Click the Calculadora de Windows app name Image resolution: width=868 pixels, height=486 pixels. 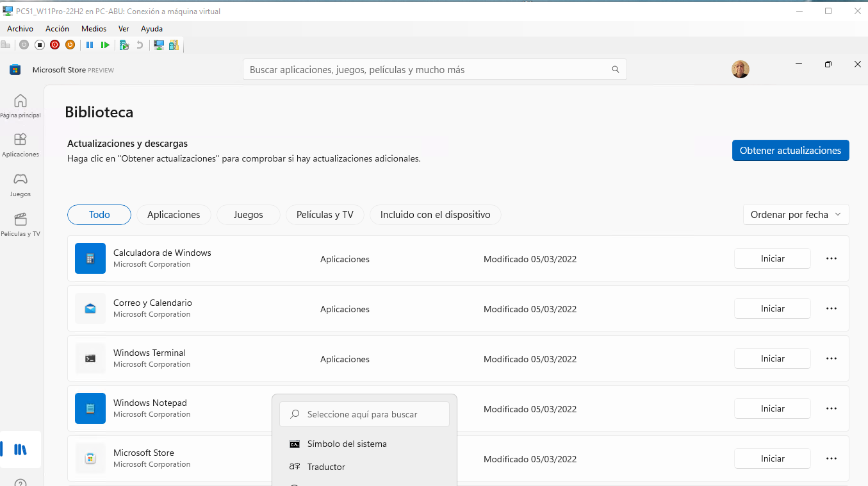click(x=162, y=253)
